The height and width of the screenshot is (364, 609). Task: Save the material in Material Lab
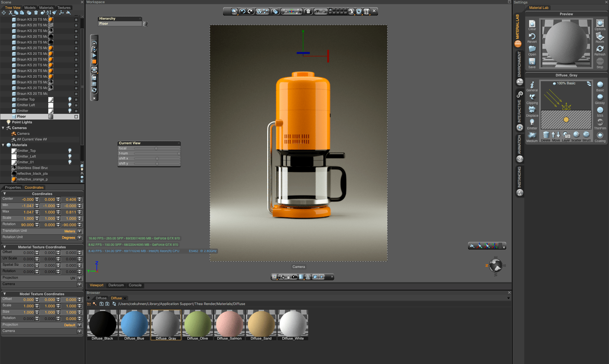532,63
